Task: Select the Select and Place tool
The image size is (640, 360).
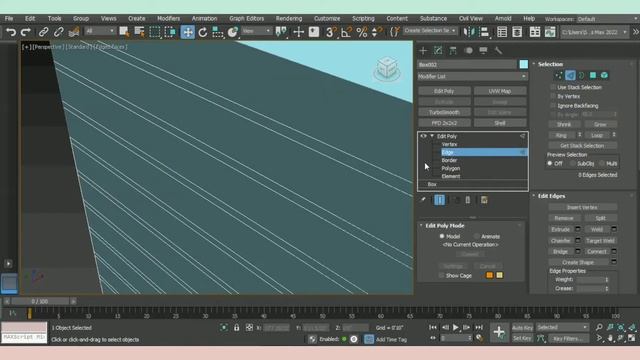Action: click(x=233, y=32)
